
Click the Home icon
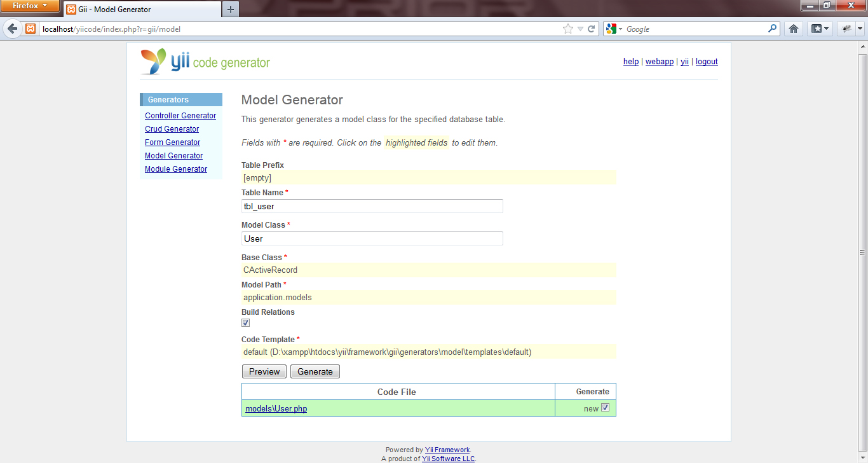pyautogui.click(x=792, y=28)
